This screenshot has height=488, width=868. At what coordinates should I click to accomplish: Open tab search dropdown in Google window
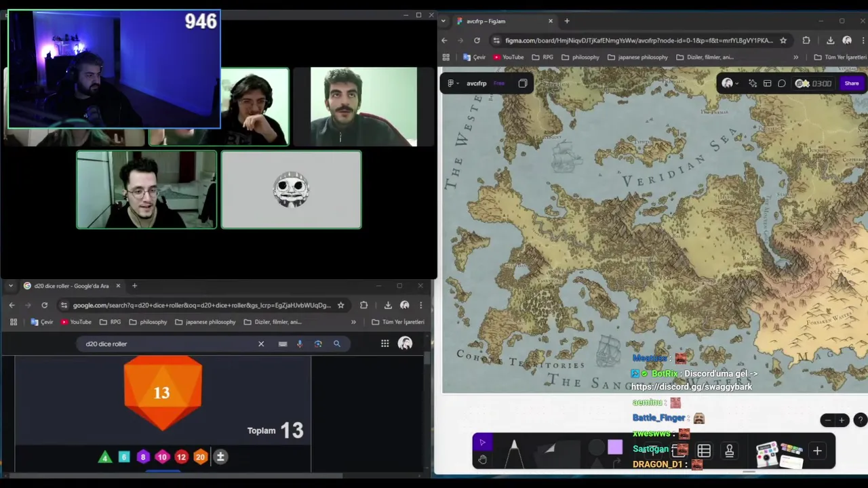11,286
